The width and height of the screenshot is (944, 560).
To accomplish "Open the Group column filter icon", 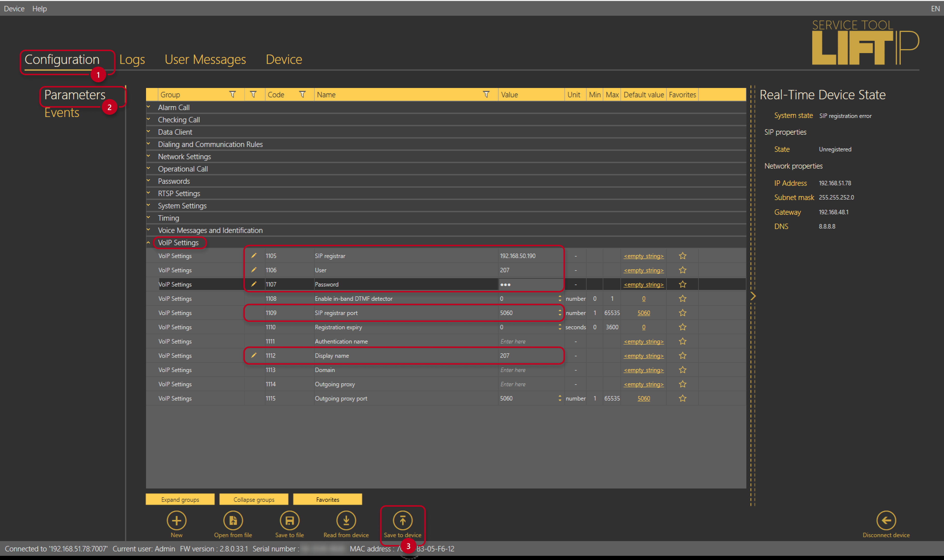I will point(233,94).
